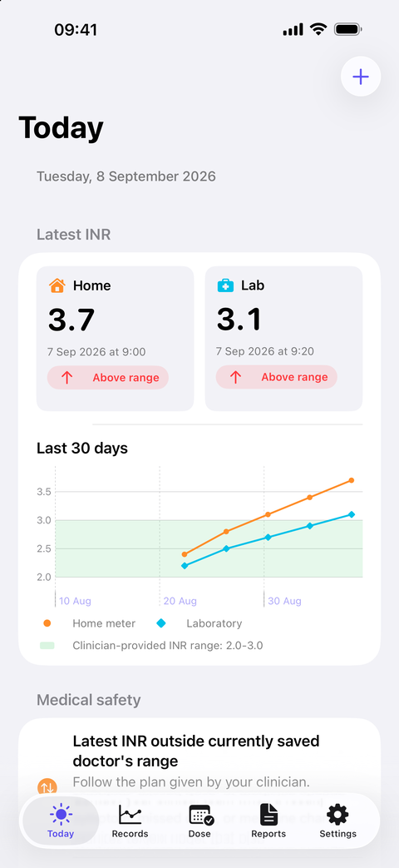Screen dimensions: 399x868
Task: Switch to the Records tab
Action: (x=130, y=821)
